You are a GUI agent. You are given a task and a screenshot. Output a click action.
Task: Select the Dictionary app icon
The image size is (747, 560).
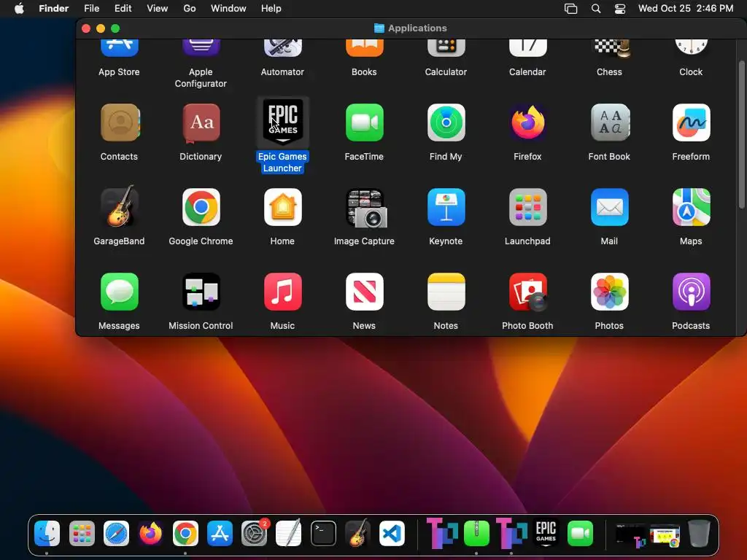point(201,122)
